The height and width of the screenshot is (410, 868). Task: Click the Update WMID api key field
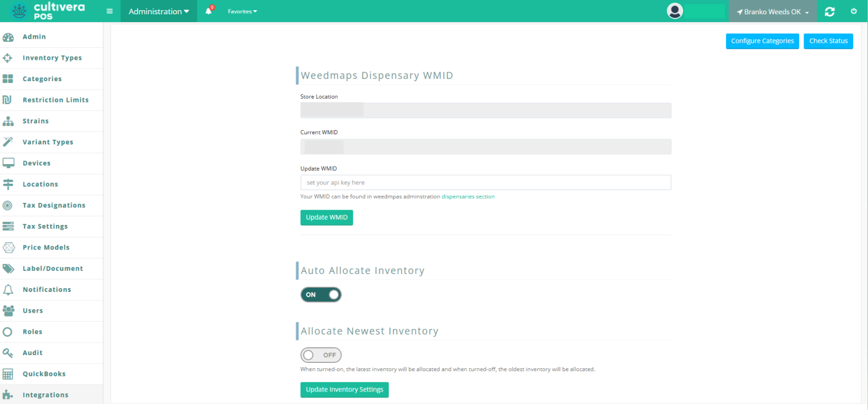pos(486,183)
